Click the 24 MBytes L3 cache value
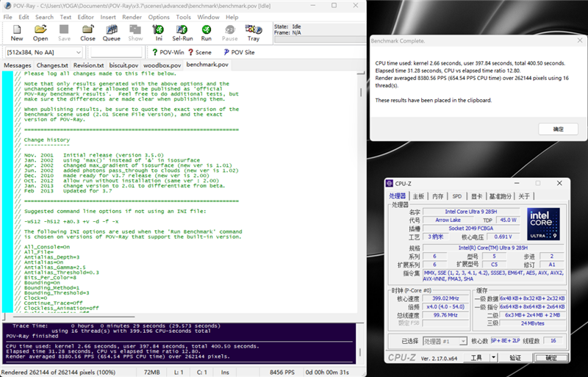 coord(532,323)
